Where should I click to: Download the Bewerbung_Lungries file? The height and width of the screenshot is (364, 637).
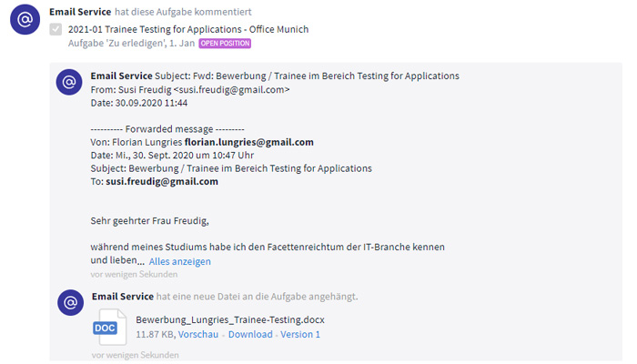(250, 334)
